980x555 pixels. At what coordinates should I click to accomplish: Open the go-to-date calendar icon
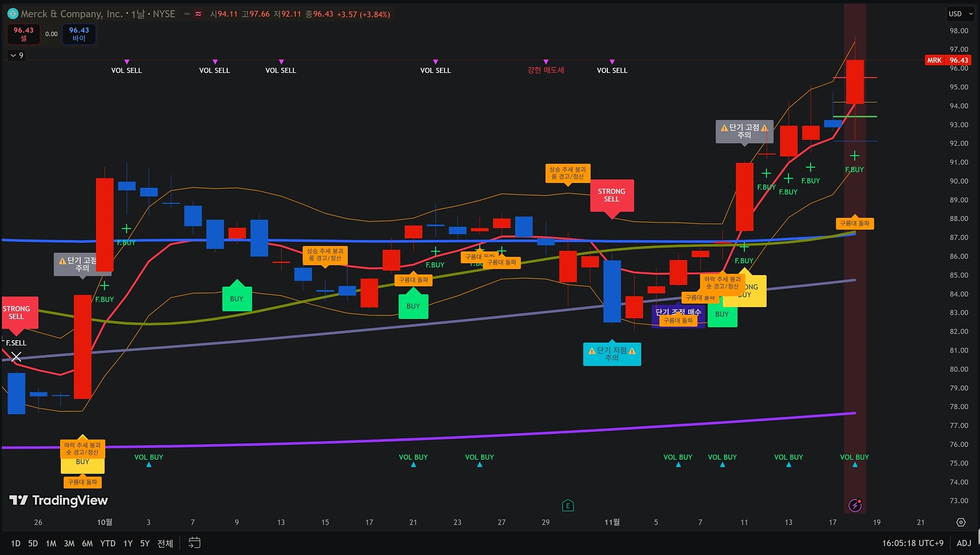(x=194, y=543)
